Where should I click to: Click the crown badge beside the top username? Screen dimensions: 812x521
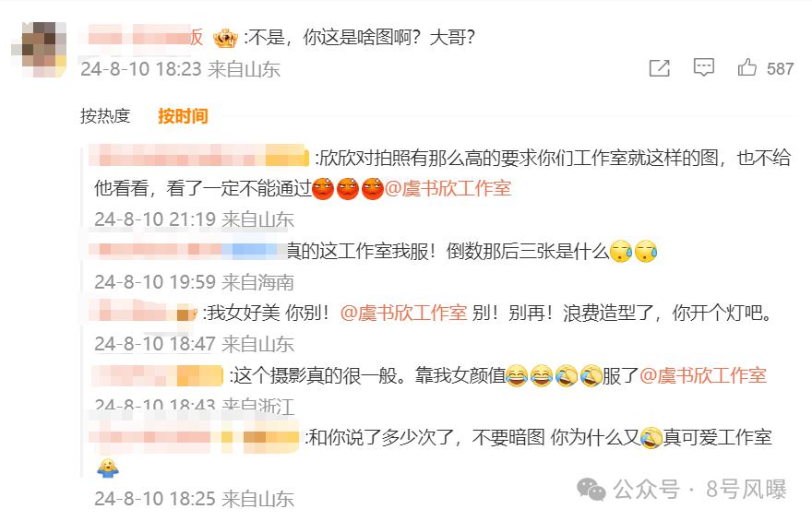(226, 39)
